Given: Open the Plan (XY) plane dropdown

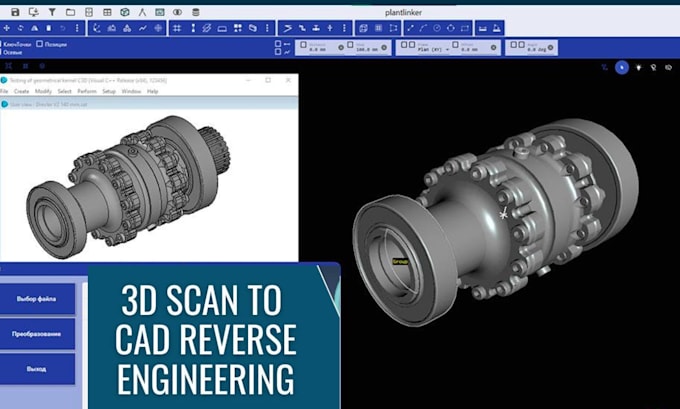Looking at the screenshot, I should tap(433, 49).
